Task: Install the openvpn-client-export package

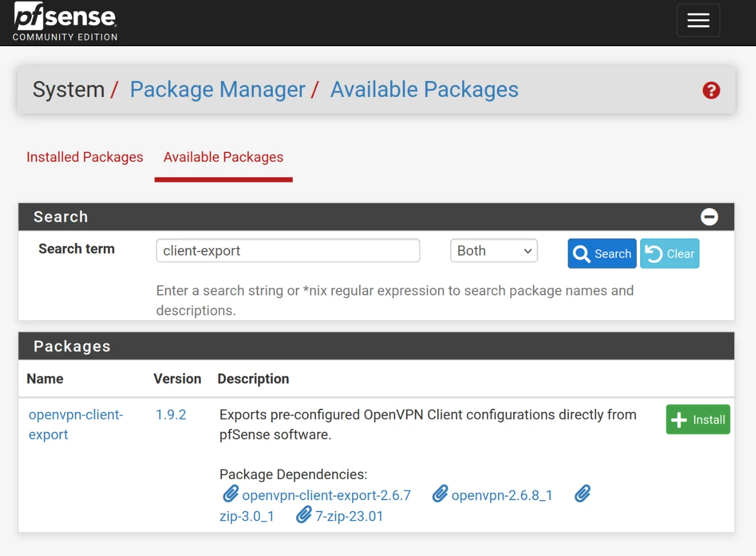Action: [697, 419]
